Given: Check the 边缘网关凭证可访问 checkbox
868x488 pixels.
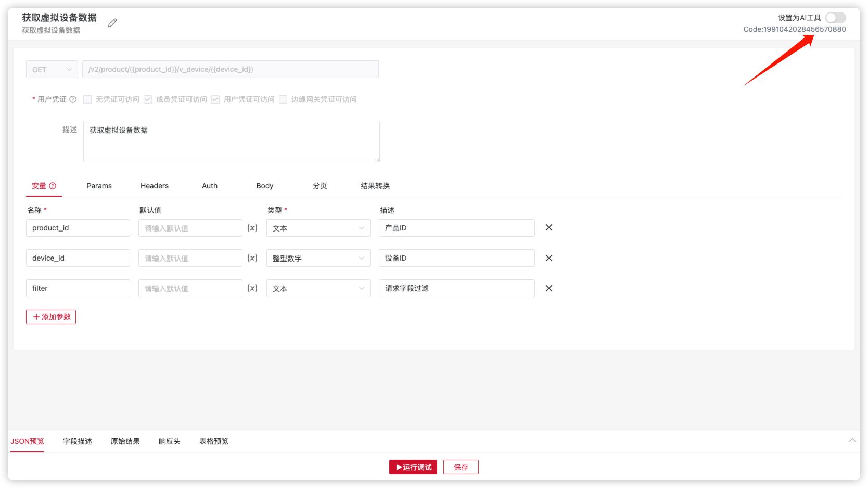Looking at the screenshot, I should (x=283, y=99).
